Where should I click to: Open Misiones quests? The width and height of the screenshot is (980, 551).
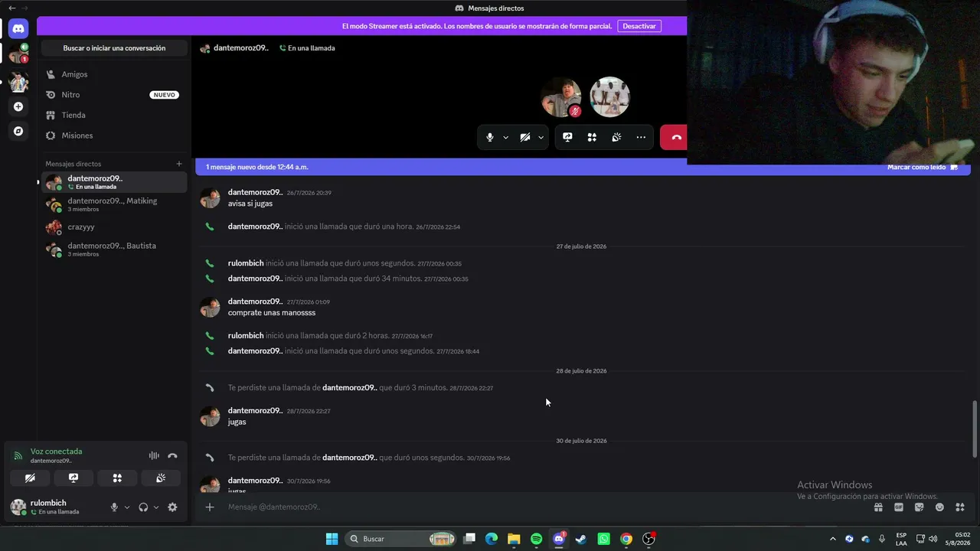pos(114,135)
